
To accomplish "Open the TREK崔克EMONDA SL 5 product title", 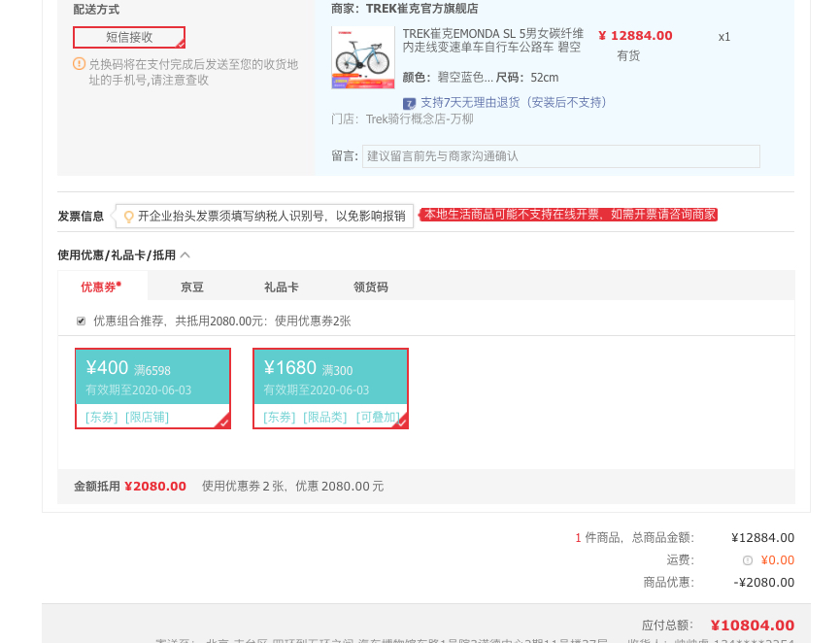I will [493, 41].
